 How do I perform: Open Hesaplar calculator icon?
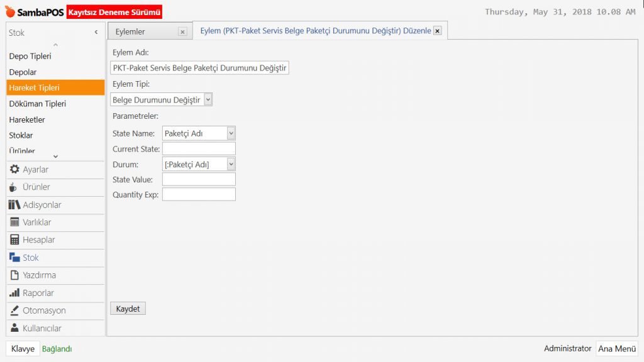click(14, 240)
